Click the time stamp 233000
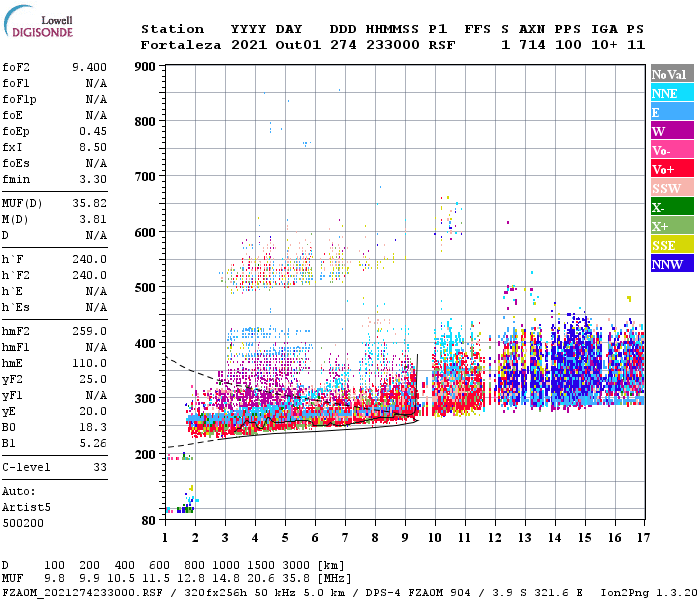Screen dimensions: 700x600 coord(393,45)
